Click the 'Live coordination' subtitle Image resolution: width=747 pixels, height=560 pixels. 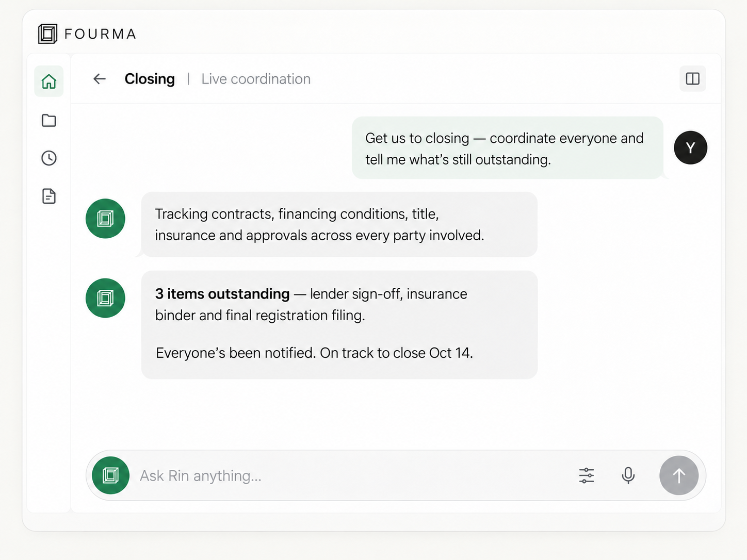point(256,79)
